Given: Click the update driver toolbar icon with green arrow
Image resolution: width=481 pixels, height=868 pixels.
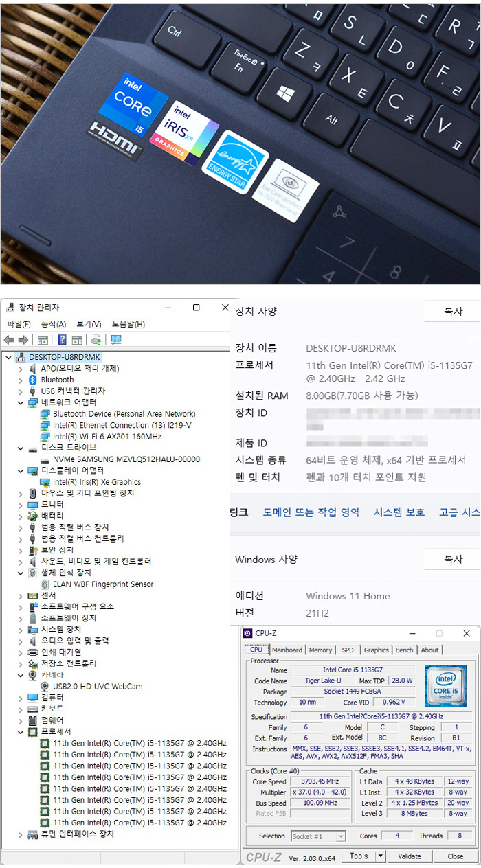Looking at the screenshot, I should click(x=96, y=340).
